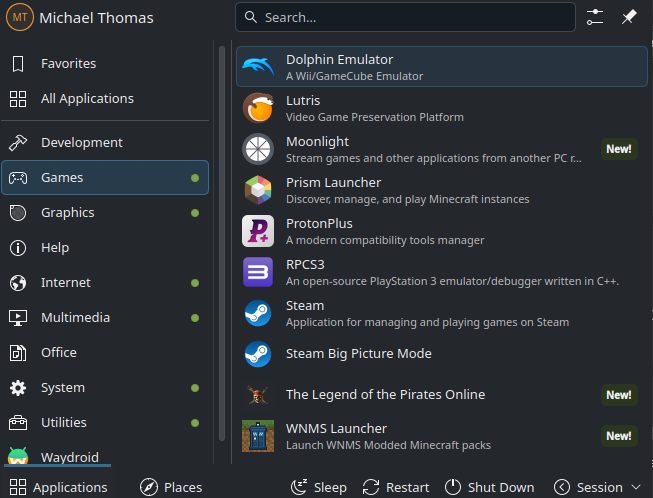Open the Multimedia category label
653x498 pixels.
pos(76,318)
